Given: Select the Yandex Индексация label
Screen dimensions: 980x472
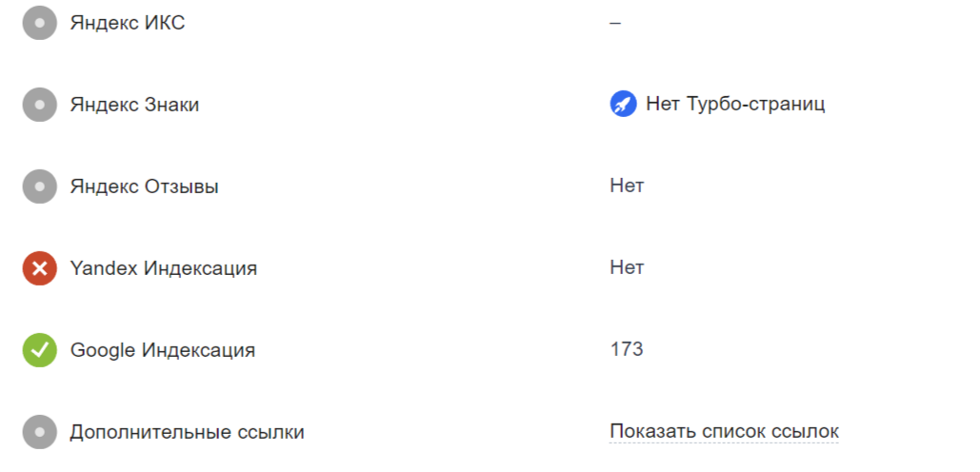Looking at the screenshot, I should tap(163, 268).
